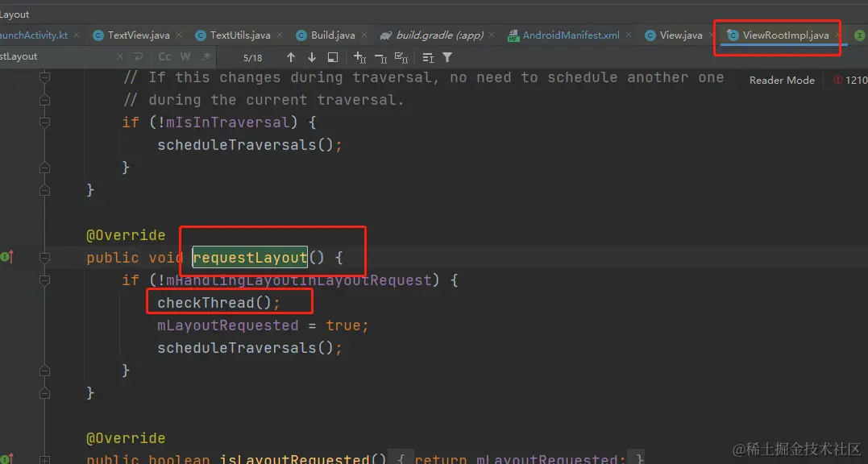868x464 pixels.
Task: Clear the search field text
Action: click(x=119, y=56)
